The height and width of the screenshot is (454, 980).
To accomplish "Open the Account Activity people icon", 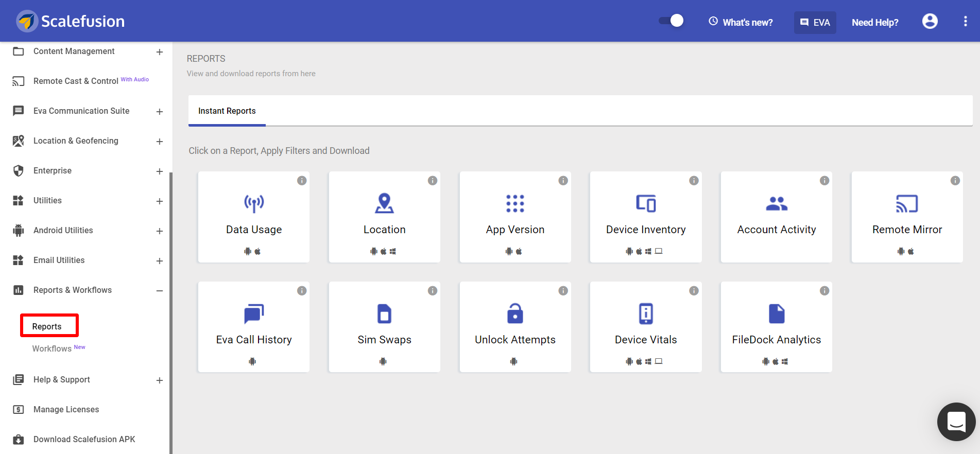I will click(777, 203).
